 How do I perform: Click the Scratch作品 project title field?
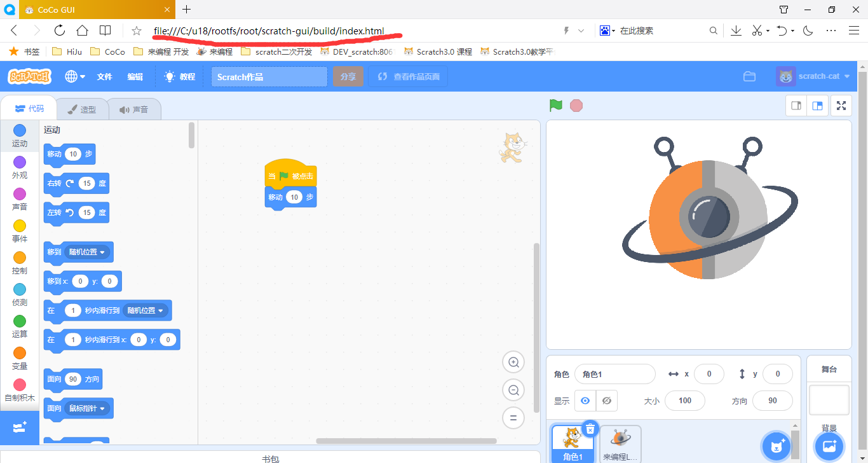[269, 76]
